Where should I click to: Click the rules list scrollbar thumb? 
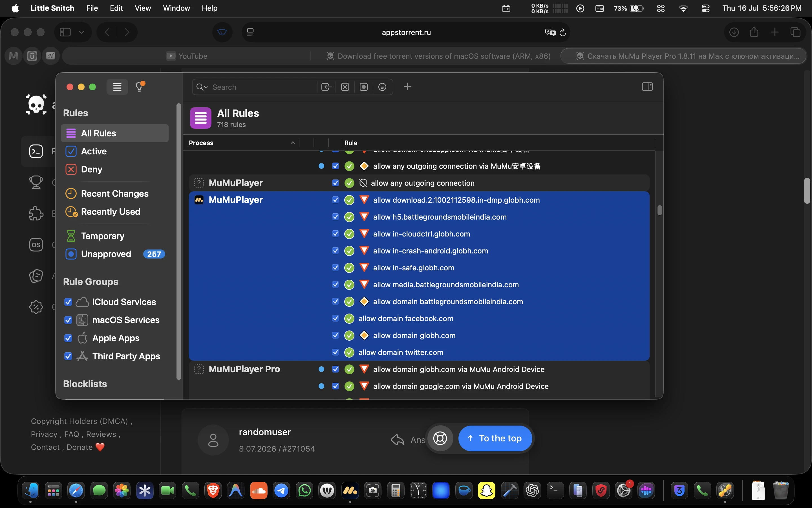tap(660, 210)
